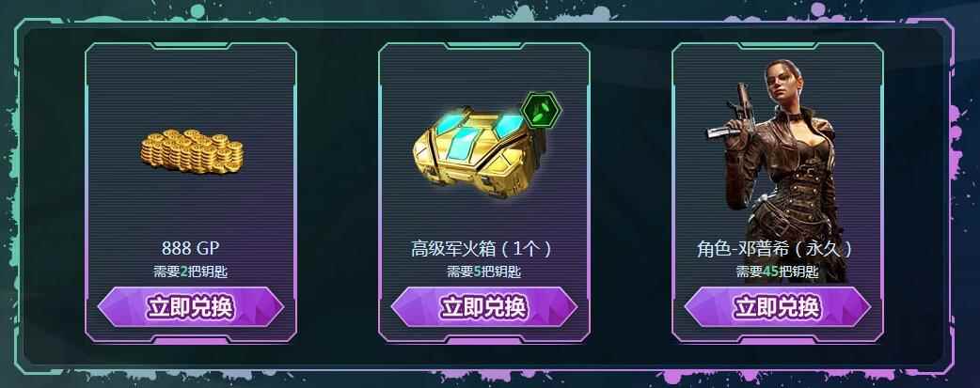
Task: Click the highlighted number 5 key cost
Action: (476, 272)
